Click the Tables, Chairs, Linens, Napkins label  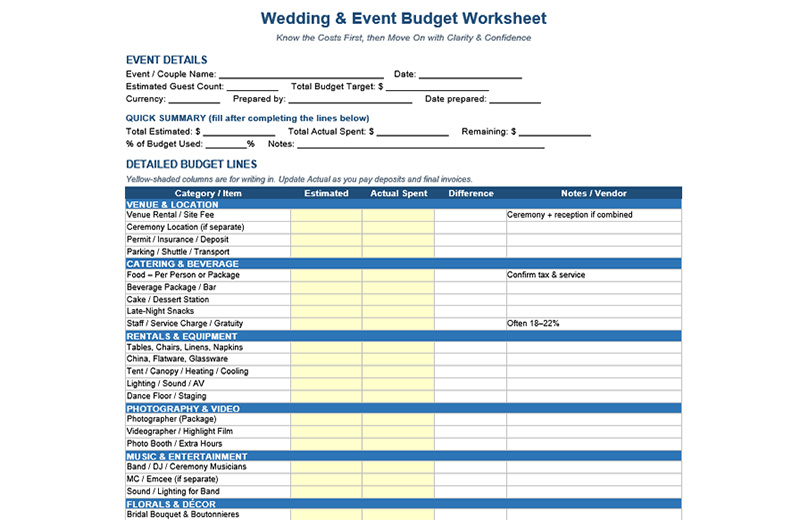pyautogui.click(x=185, y=347)
